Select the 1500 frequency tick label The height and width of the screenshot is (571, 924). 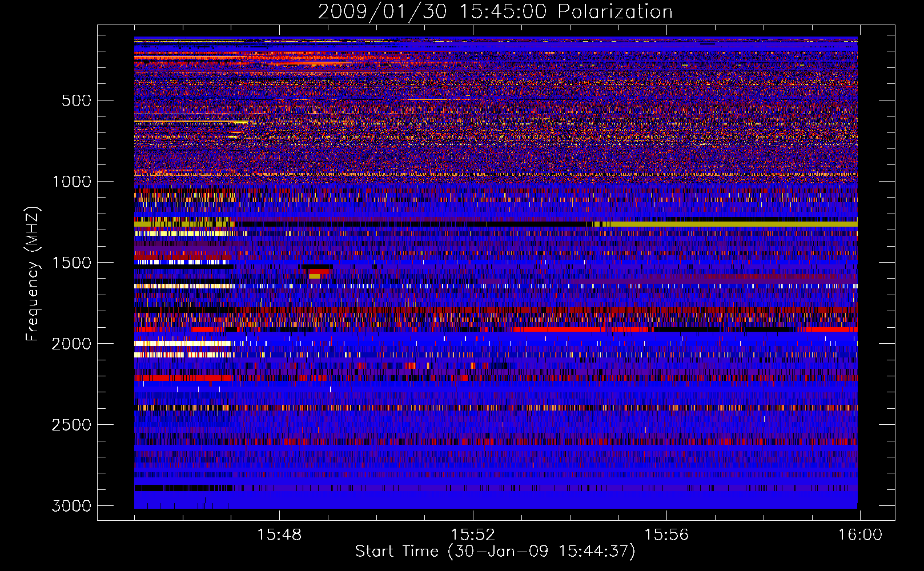[71, 263]
